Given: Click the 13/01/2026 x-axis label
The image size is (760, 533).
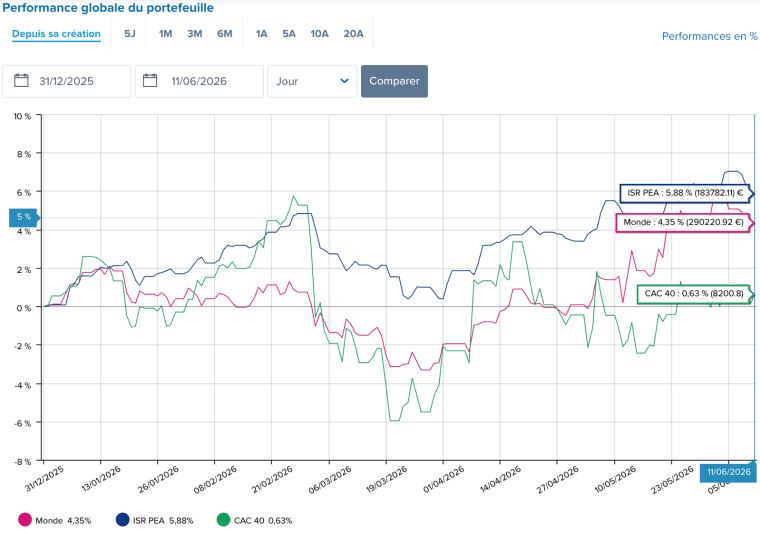Looking at the screenshot, I should click(x=101, y=478).
